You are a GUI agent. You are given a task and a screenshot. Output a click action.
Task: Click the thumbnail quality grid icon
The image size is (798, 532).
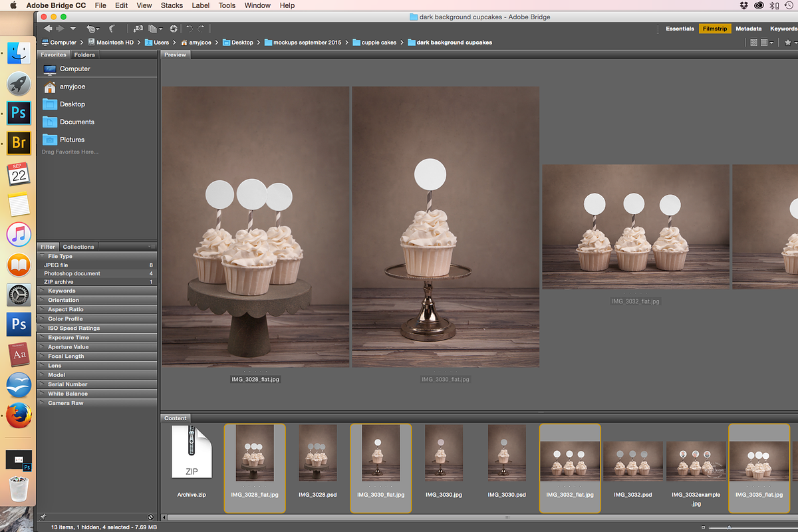(x=753, y=43)
